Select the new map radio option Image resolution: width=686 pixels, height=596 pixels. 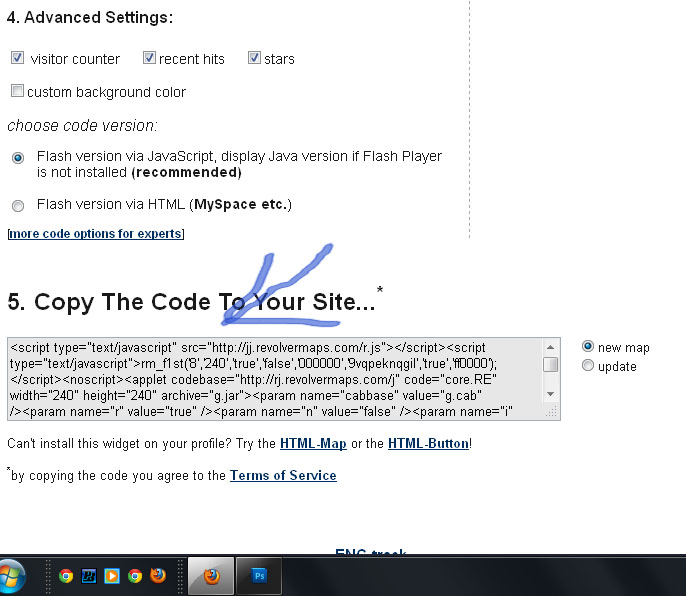coord(588,346)
